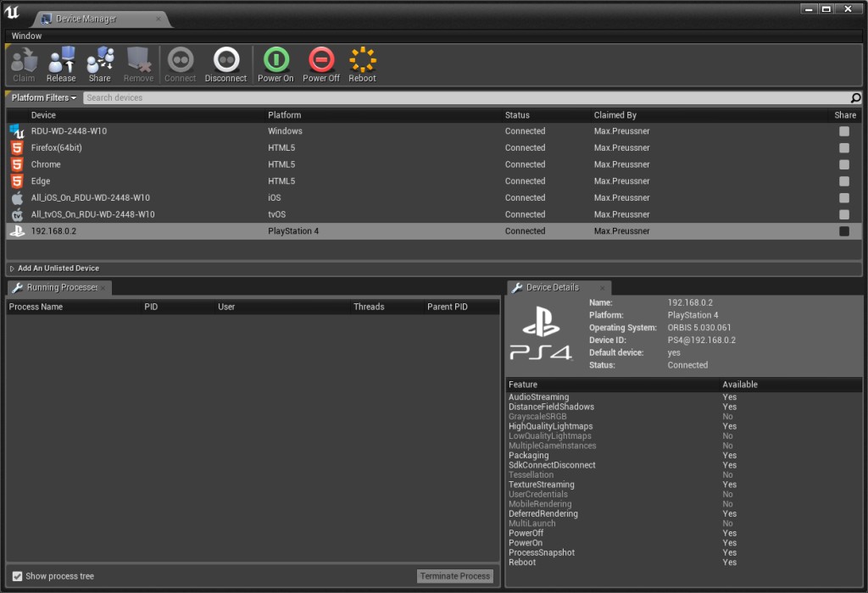Screen dimensions: 868x593
Task: Toggle Share checkbox for the tvOS device
Action: pos(843,214)
